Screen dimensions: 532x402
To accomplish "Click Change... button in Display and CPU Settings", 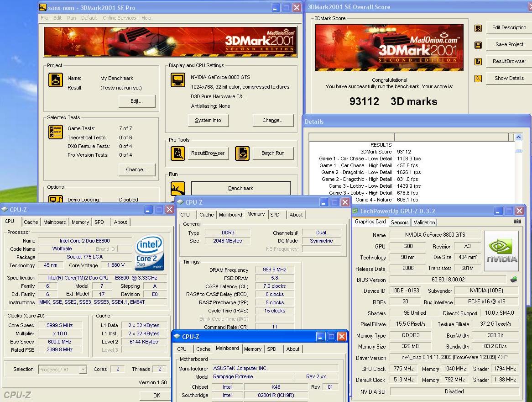I will point(273,120).
